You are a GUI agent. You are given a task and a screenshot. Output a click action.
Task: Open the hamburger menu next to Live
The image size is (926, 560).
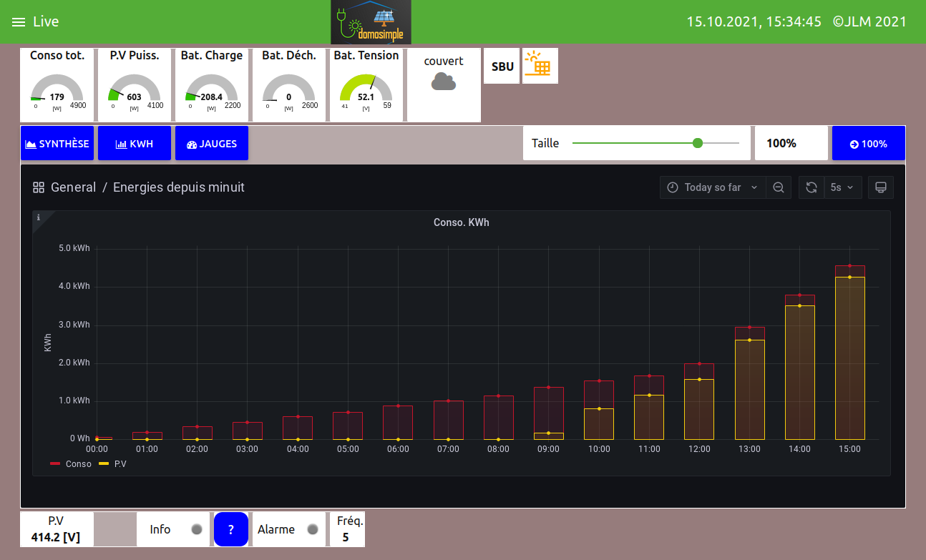[19, 22]
